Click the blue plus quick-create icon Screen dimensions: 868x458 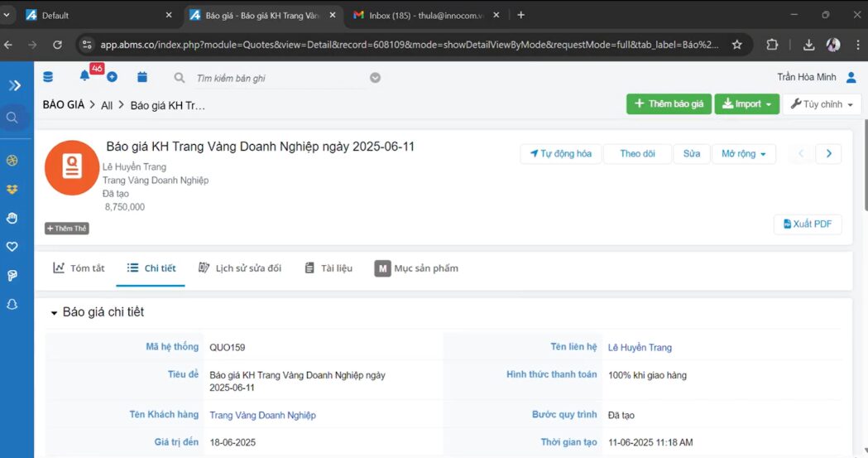coord(112,77)
